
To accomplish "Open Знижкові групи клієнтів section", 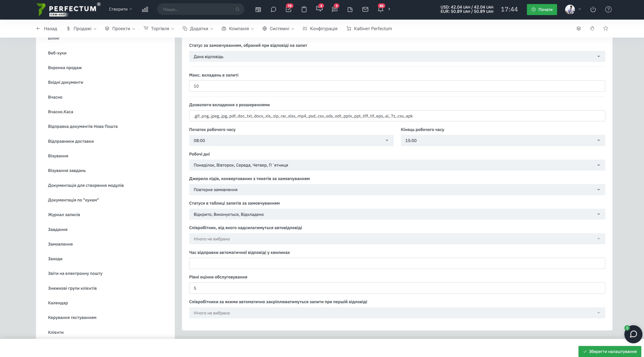I will pyautogui.click(x=72, y=288).
